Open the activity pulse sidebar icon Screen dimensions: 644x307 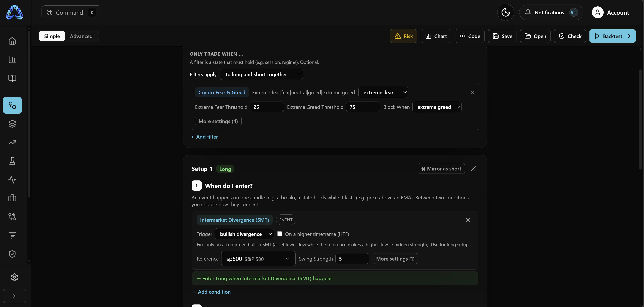[12, 180]
